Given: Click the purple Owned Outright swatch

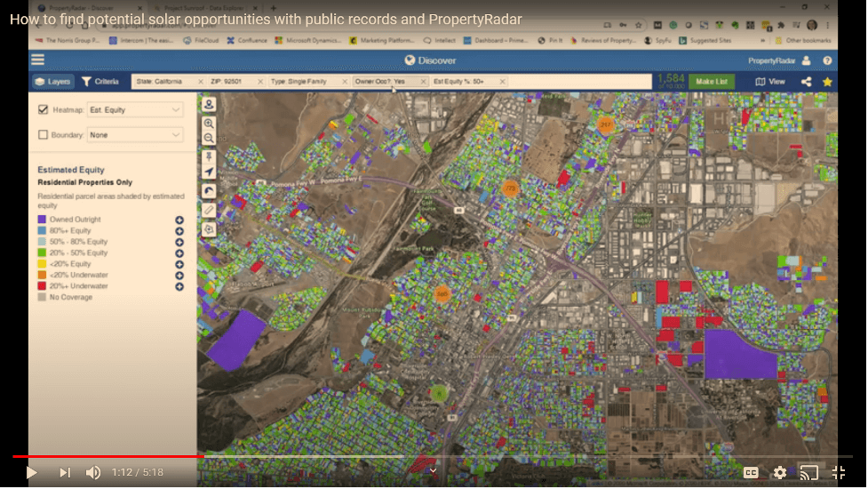Looking at the screenshot, I should coord(42,220).
